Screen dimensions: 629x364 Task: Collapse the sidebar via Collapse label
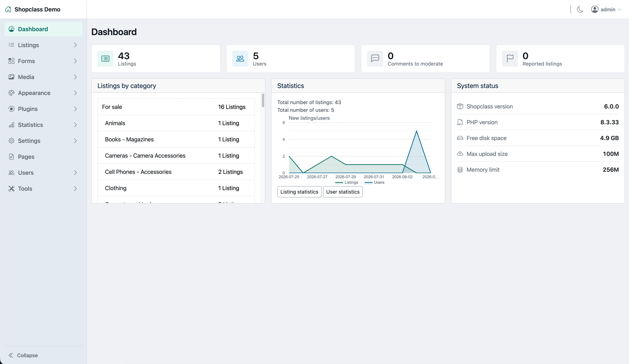point(27,355)
